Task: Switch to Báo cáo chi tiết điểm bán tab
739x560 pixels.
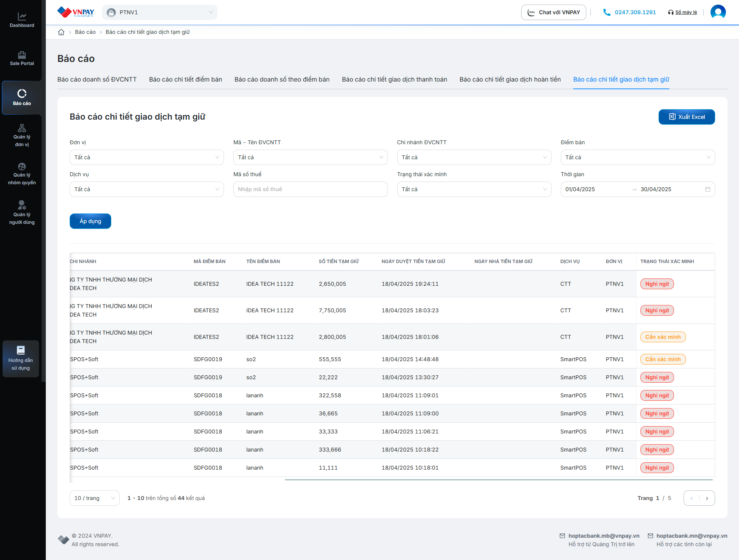Action: pyautogui.click(x=186, y=79)
